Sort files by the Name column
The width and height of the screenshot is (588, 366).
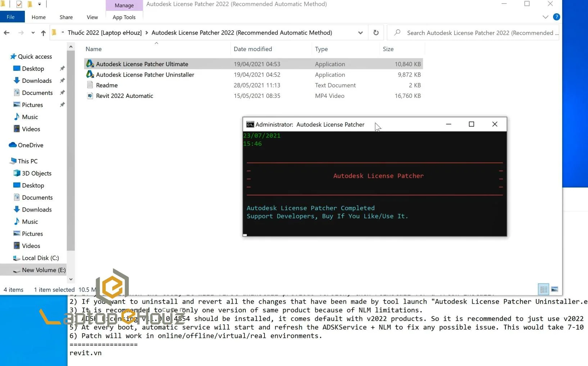(94, 49)
